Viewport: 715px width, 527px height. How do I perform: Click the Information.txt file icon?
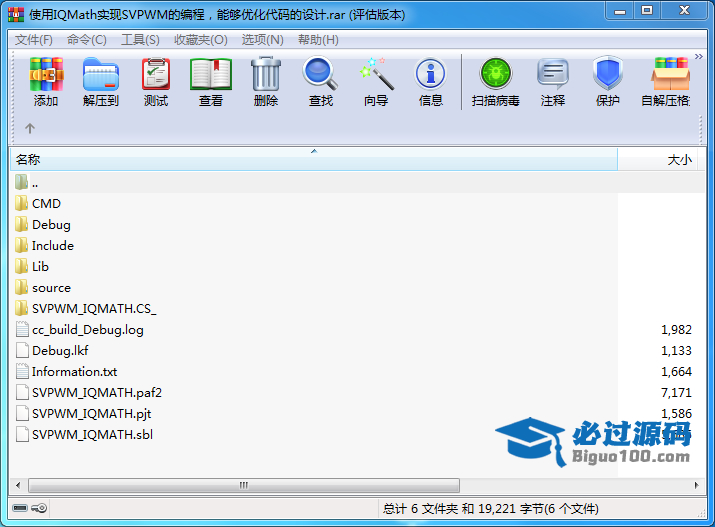click(22, 372)
